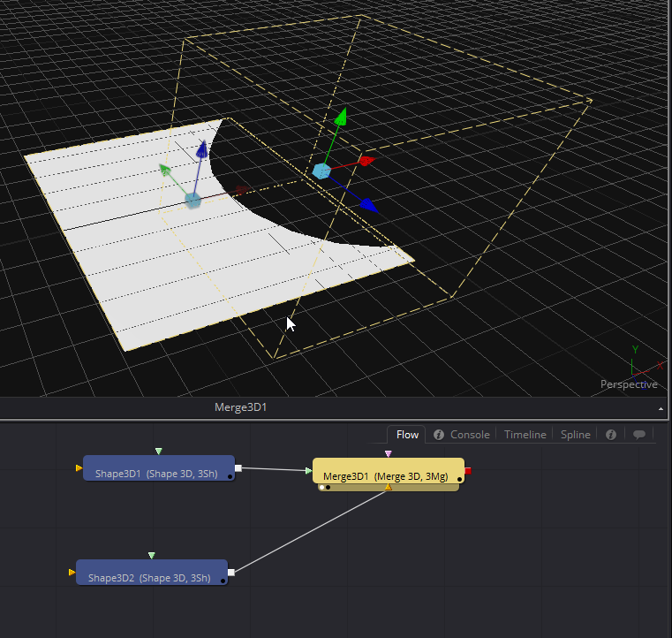
Task: Open the Console tab
Action: pyautogui.click(x=470, y=435)
